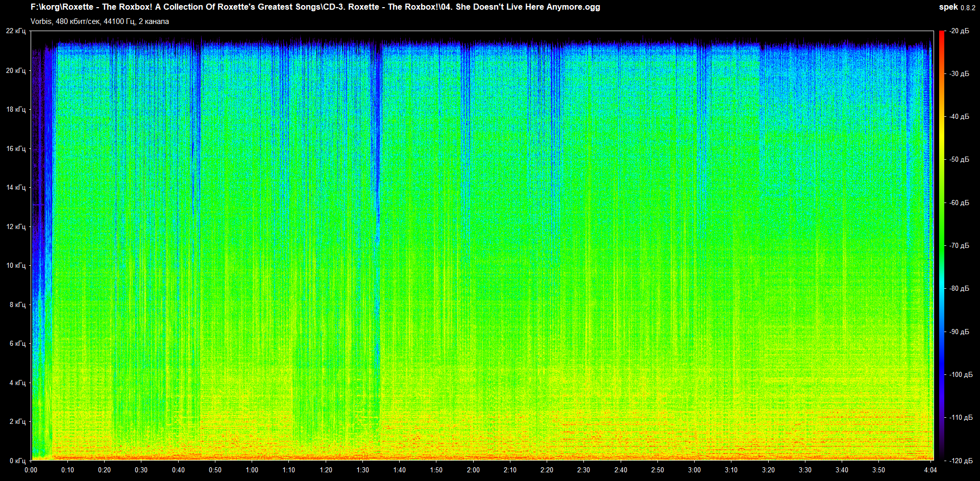Click the Vorbis codec info line

pyautogui.click(x=100, y=21)
